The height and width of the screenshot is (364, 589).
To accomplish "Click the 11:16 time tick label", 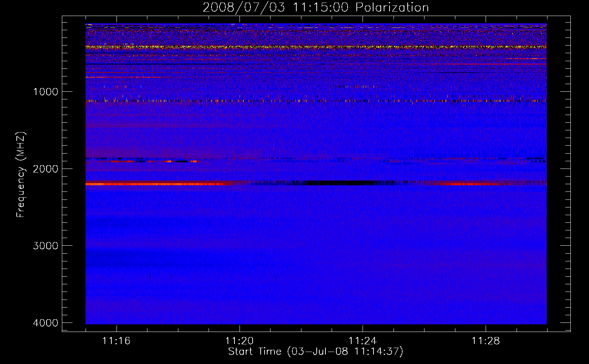I will coord(116,341).
